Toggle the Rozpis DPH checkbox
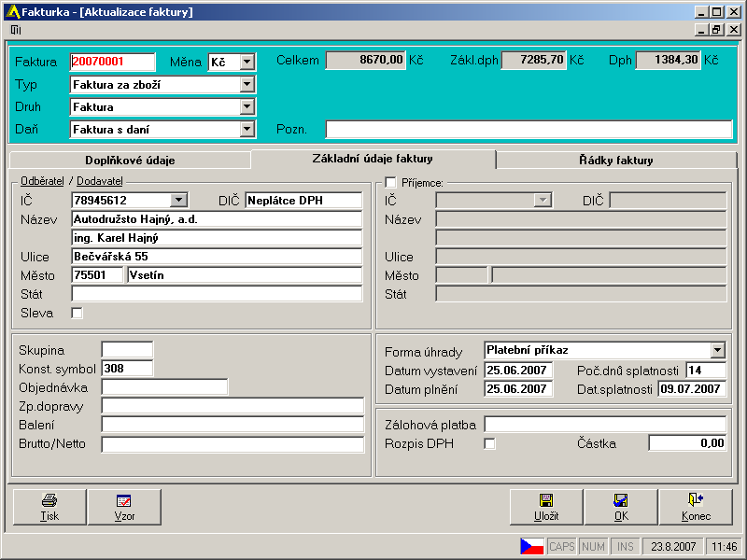The height and width of the screenshot is (560, 747). click(489, 444)
